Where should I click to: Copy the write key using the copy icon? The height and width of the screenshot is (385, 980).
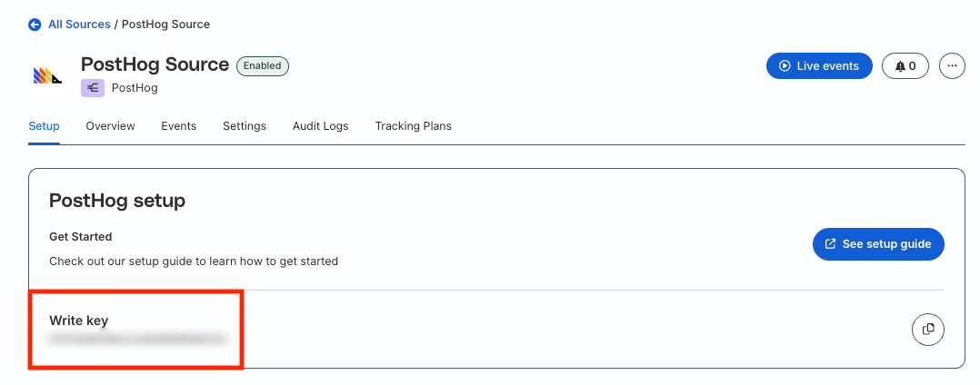click(x=927, y=329)
